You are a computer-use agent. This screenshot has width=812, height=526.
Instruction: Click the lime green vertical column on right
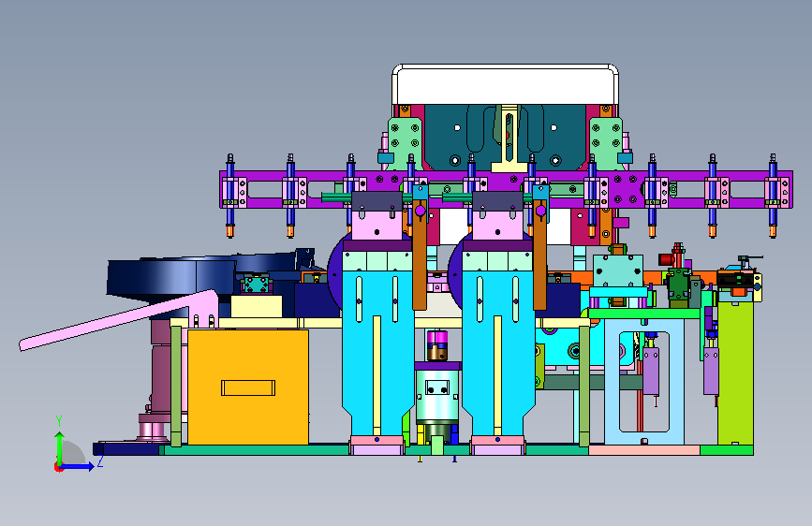[x=735, y=373]
